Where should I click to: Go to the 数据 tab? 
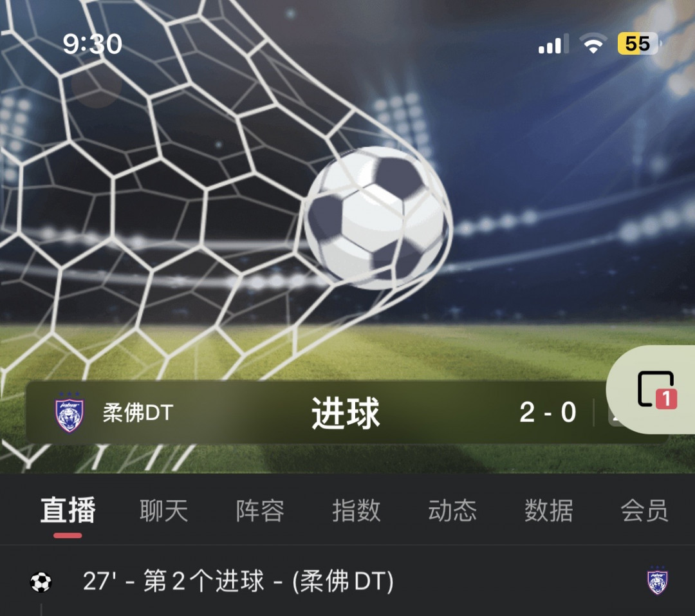tap(549, 510)
